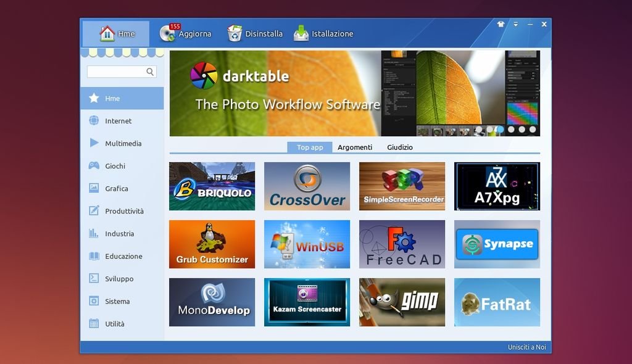Open the Kazam Screencaster app tile

tap(307, 302)
